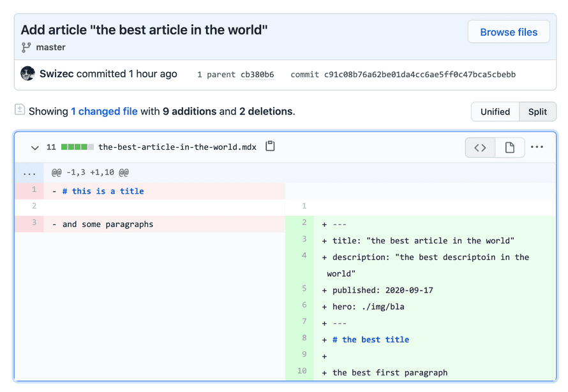This screenshot has width=568, height=392.
Task: View the source diff with the code icon
Action: coord(479,147)
